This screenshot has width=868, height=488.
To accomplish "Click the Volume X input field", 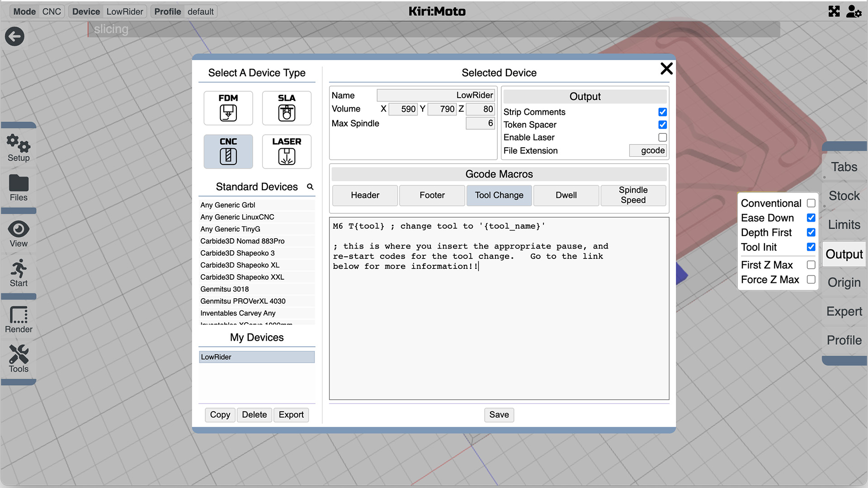I will 403,109.
